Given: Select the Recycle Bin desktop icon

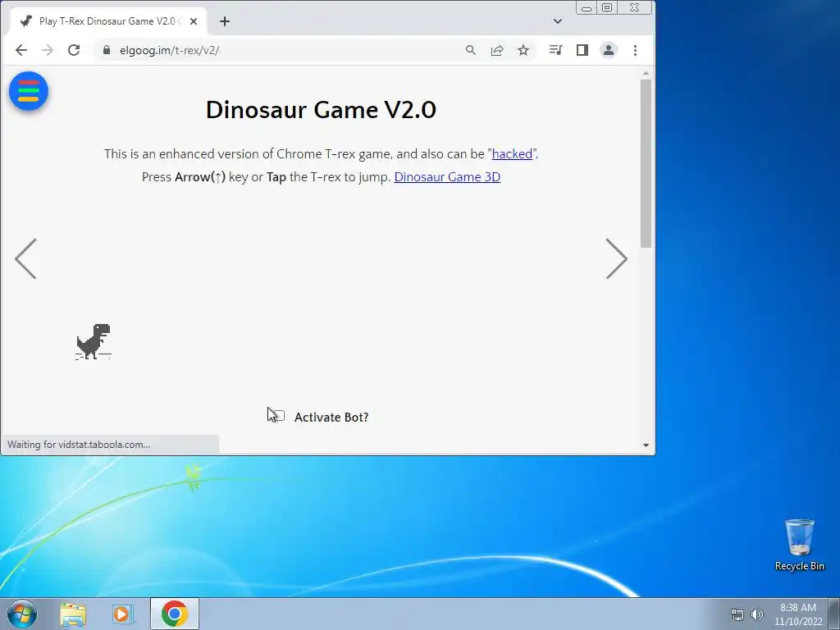Looking at the screenshot, I should (799, 545).
